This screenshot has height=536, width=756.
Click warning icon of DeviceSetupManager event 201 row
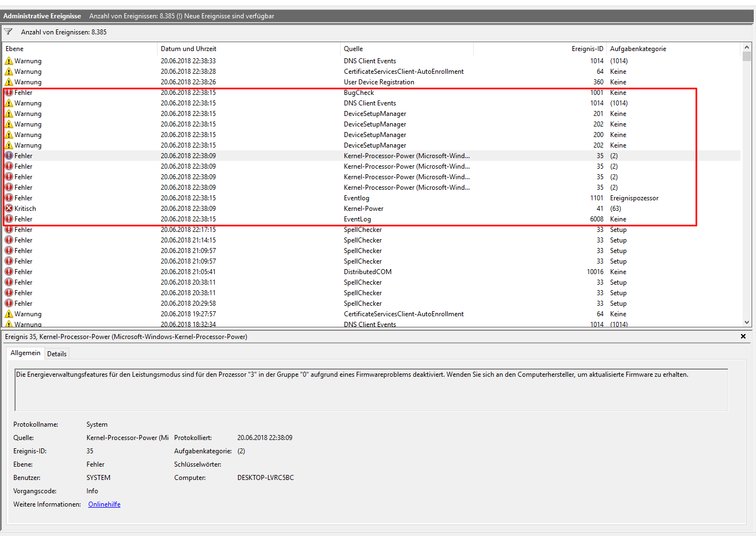click(x=9, y=114)
